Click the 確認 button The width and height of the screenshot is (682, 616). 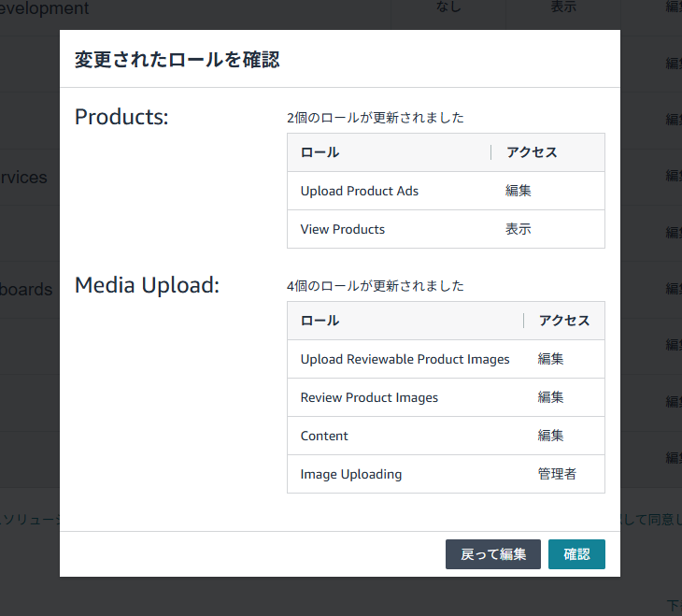(576, 554)
